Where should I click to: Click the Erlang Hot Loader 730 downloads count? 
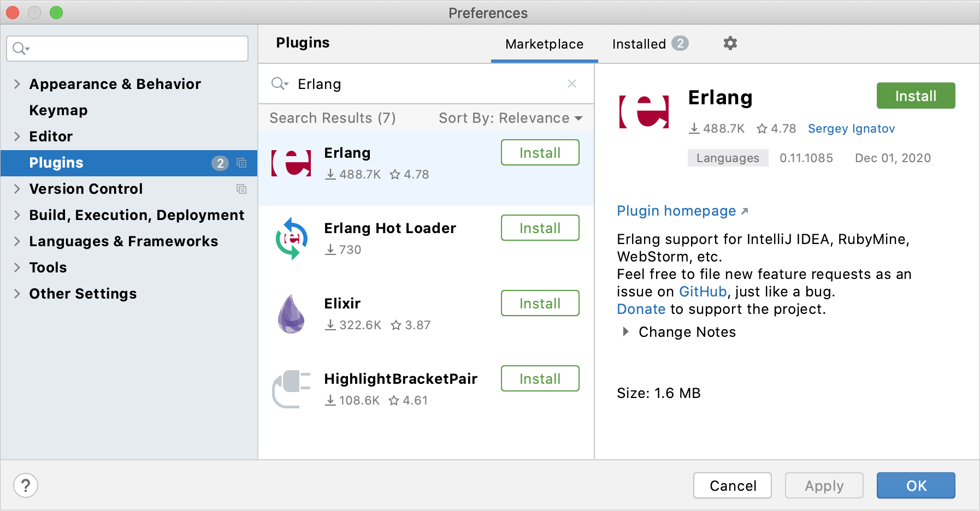click(x=343, y=249)
